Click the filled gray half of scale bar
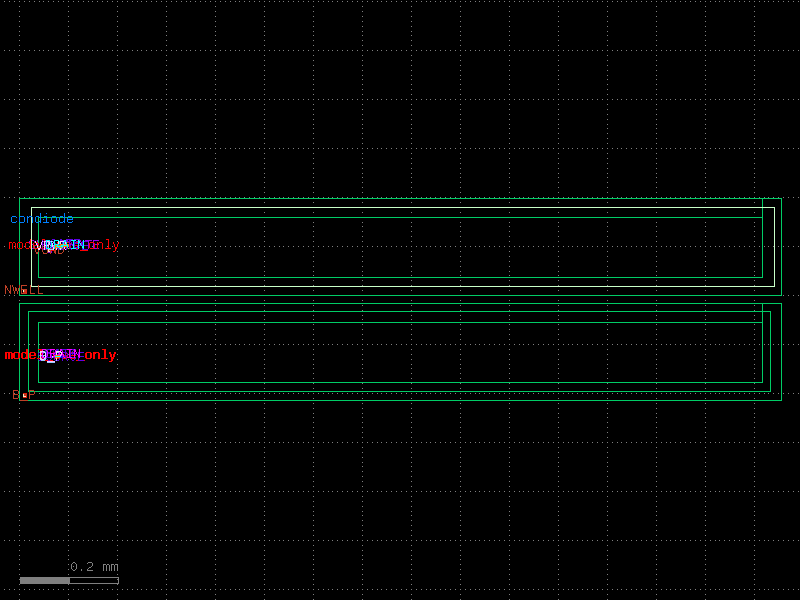The image size is (800, 600). pyautogui.click(x=45, y=580)
